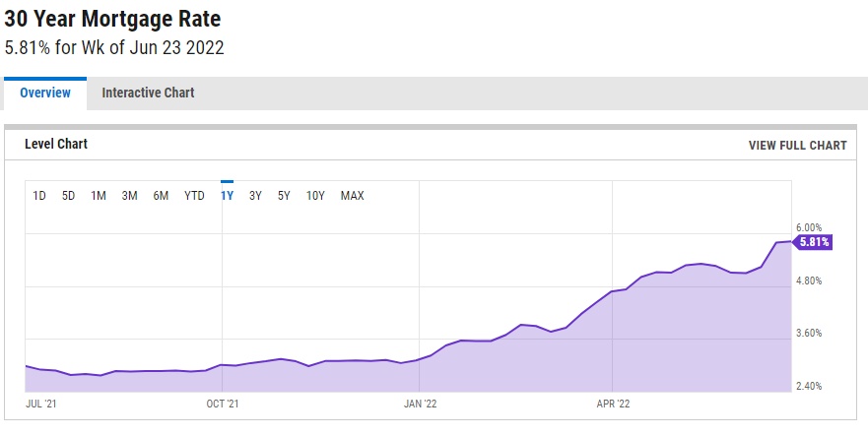Click the OCT '21 axis label
The width and height of the screenshot is (868, 436).
click(x=223, y=403)
